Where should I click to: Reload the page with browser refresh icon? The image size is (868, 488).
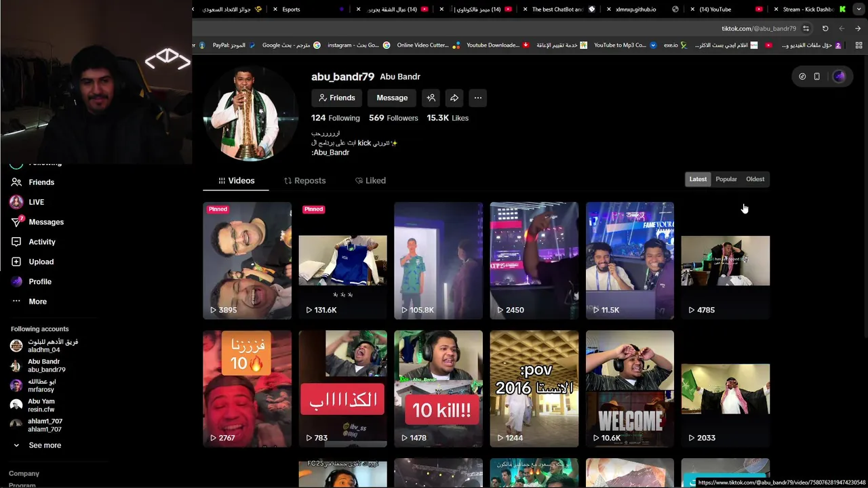[x=825, y=28]
